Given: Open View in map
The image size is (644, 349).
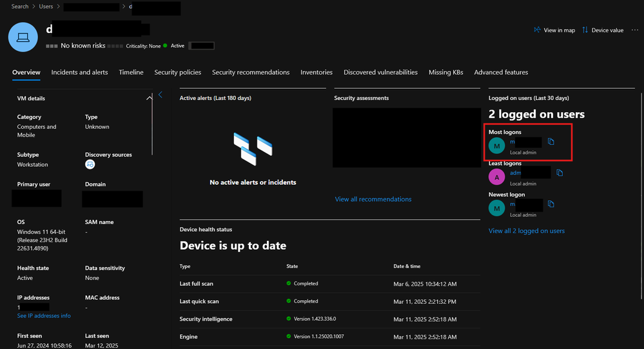Looking at the screenshot, I should point(554,30).
